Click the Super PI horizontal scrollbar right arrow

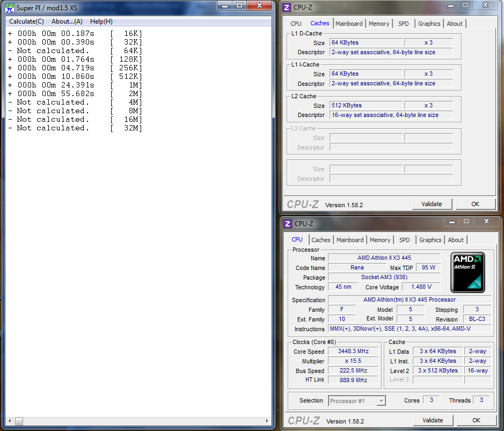267,421
